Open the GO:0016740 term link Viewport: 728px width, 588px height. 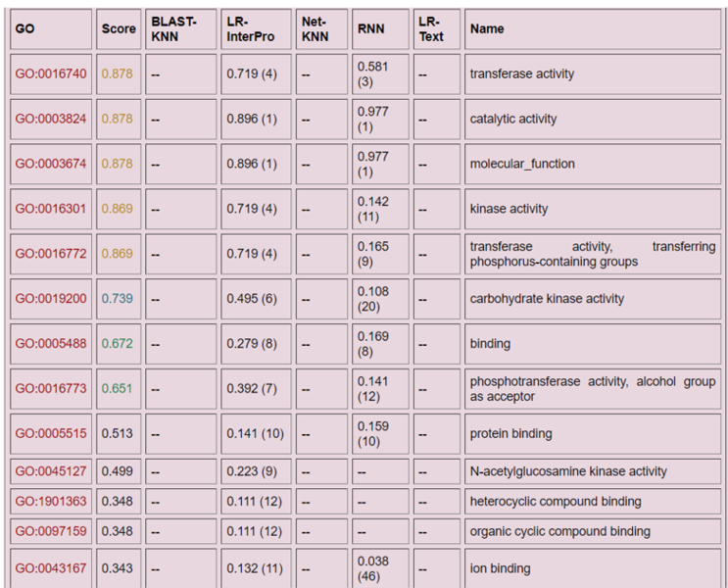coord(51,73)
